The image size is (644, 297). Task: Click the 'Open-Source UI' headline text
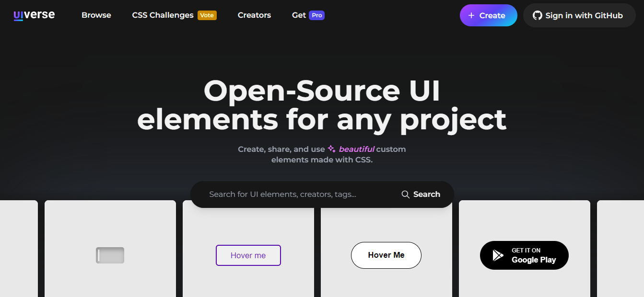point(322,91)
